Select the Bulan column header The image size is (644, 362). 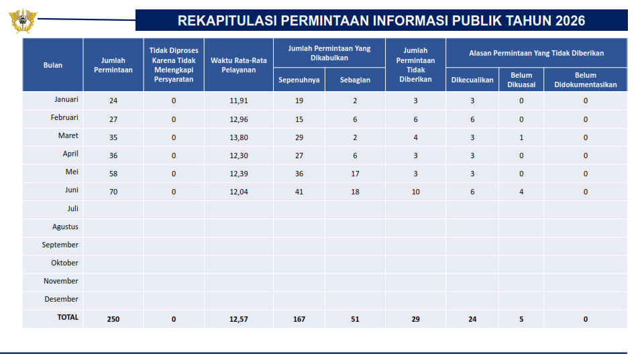tap(53, 65)
